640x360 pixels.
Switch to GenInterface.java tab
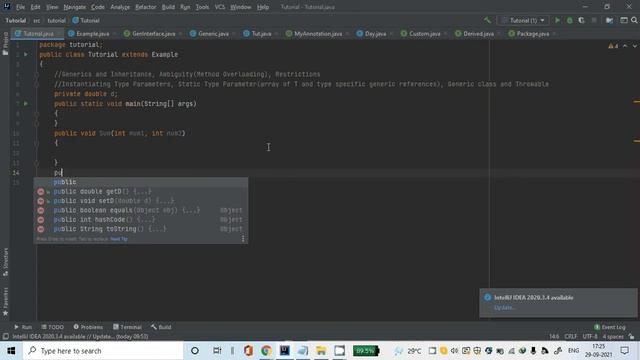point(153,33)
